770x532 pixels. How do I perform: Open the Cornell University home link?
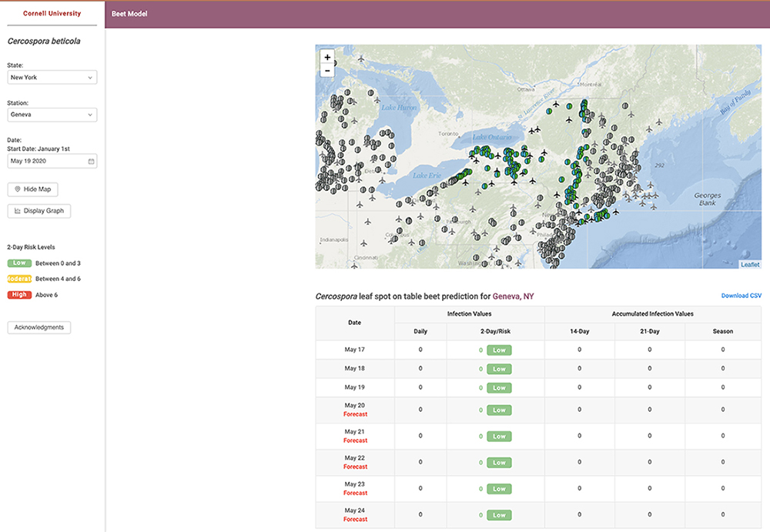click(52, 14)
